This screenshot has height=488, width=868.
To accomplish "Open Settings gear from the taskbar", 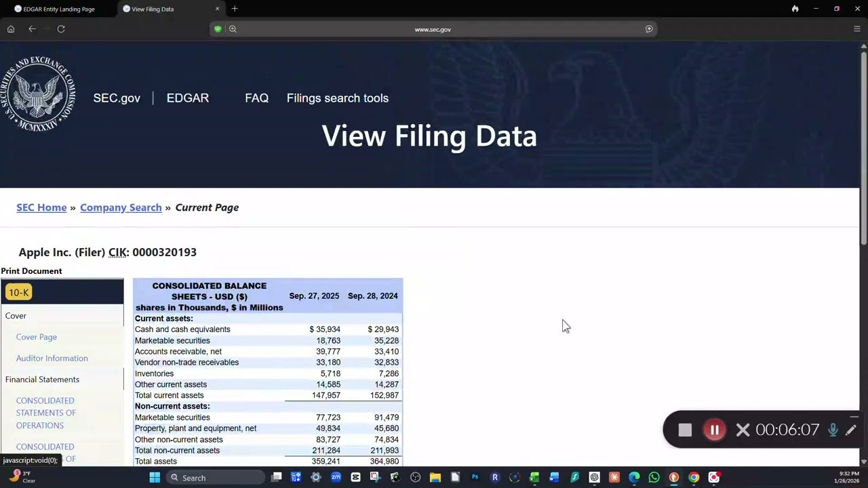I will [x=316, y=478].
